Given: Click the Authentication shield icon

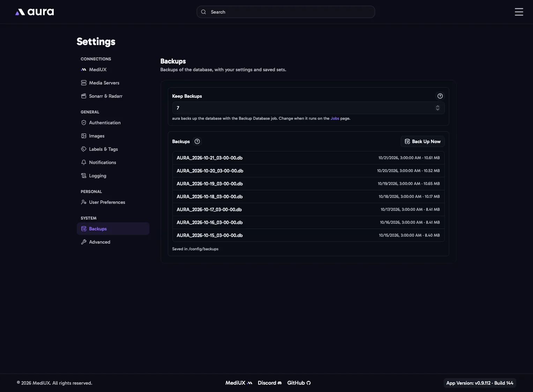Looking at the screenshot, I should (x=84, y=123).
